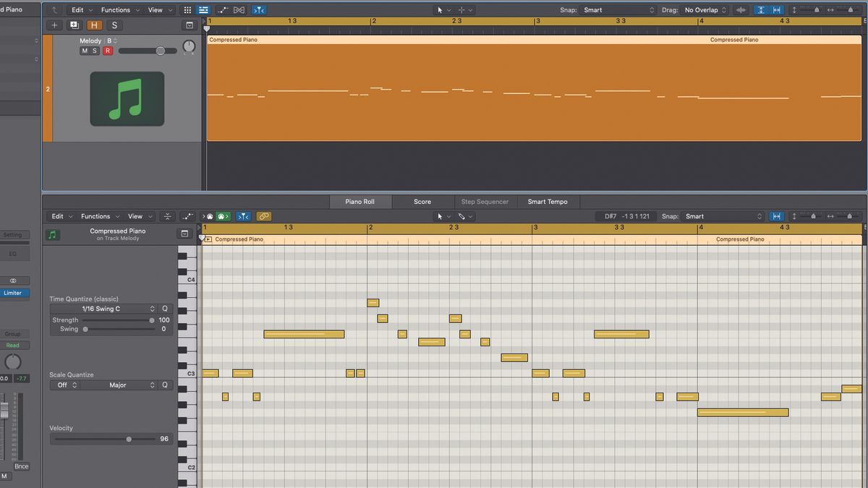868x488 pixels.
Task: Show automation in the tracks area toolbar
Action: pyautogui.click(x=223, y=10)
